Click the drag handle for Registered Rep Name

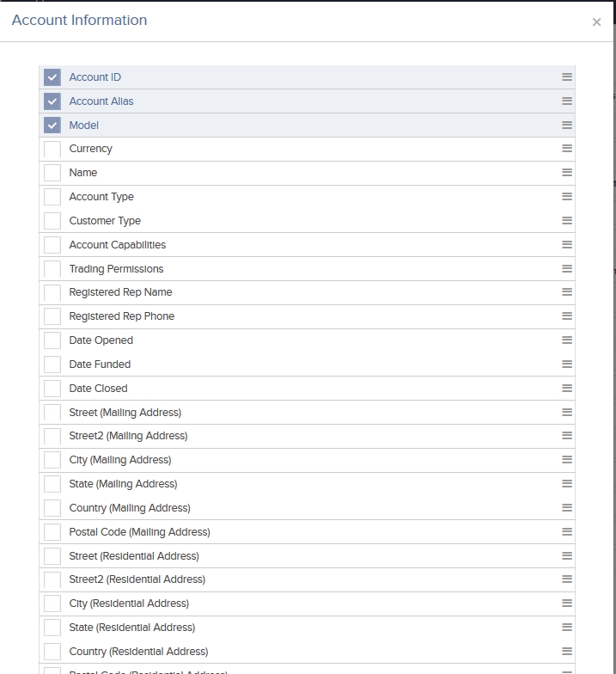click(567, 292)
